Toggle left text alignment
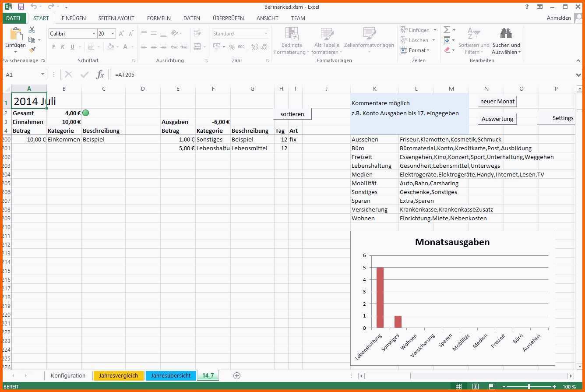This screenshot has height=392, width=585. coord(144,47)
